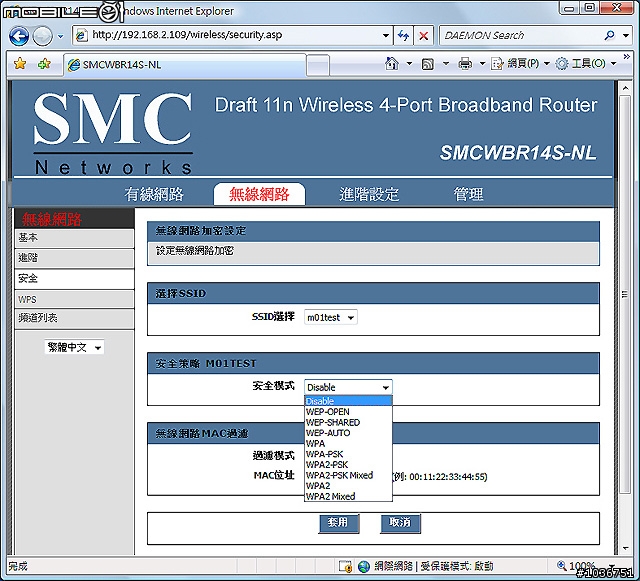Viewport: 640px width, 581px height.
Task: Print the page with printer icon
Action: click(x=465, y=64)
